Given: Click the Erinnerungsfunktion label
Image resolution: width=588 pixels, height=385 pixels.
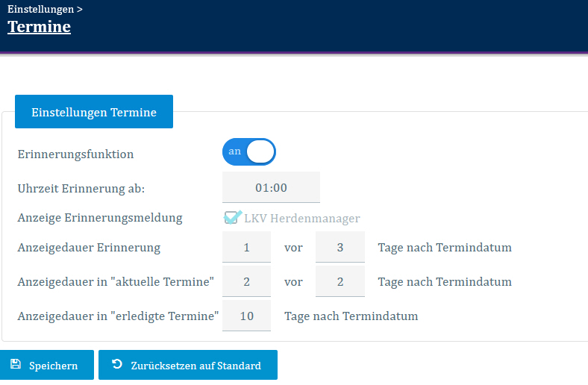Looking at the screenshot, I should click(x=75, y=154).
